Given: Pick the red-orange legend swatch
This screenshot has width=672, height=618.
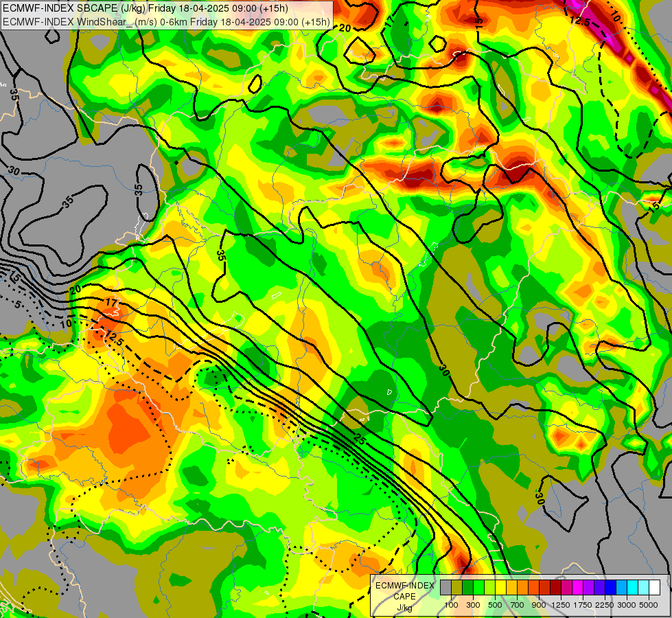Looking at the screenshot, I should click(533, 587).
